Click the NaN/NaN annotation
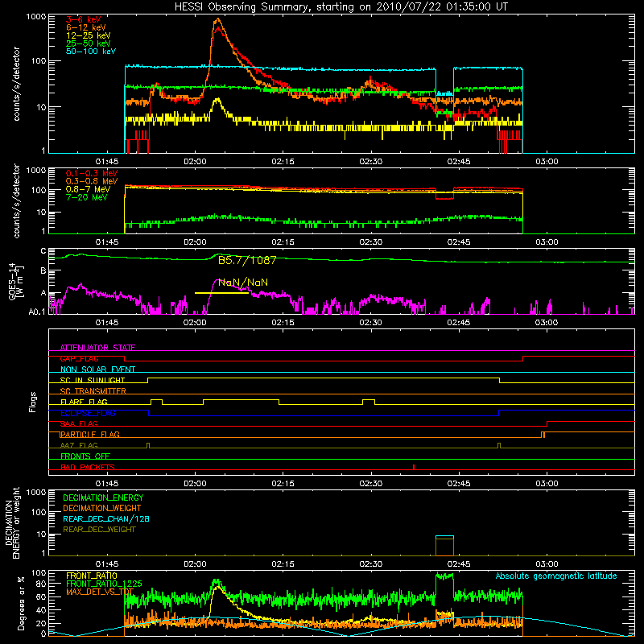This screenshot has width=644, height=644. [243, 283]
